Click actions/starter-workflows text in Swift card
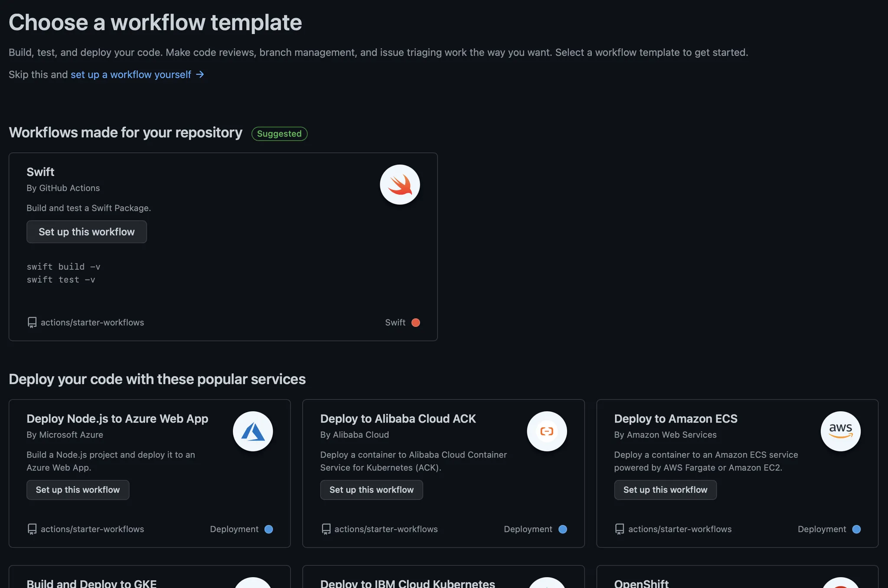The image size is (888, 588). pos(92,322)
